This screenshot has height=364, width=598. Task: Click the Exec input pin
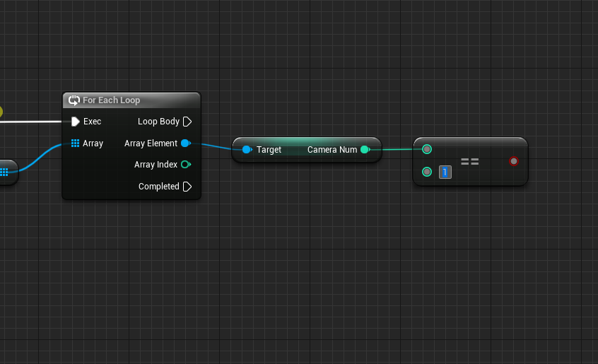click(x=75, y=122)
